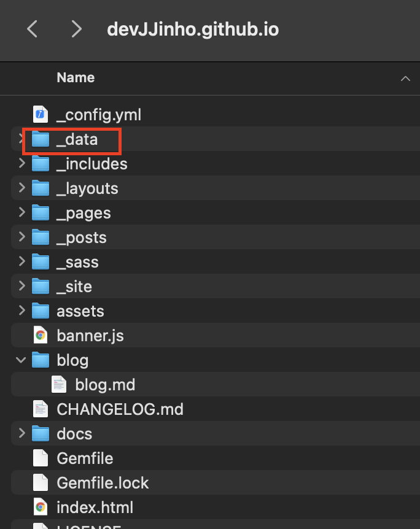
Task: Select the docs folder name
Action: click(x=74, y=434)
